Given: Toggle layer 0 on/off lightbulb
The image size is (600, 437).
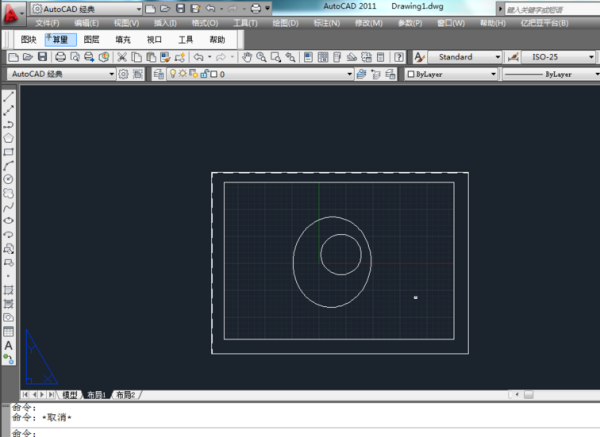Looking at the screenshot, I should pos(173,73).
